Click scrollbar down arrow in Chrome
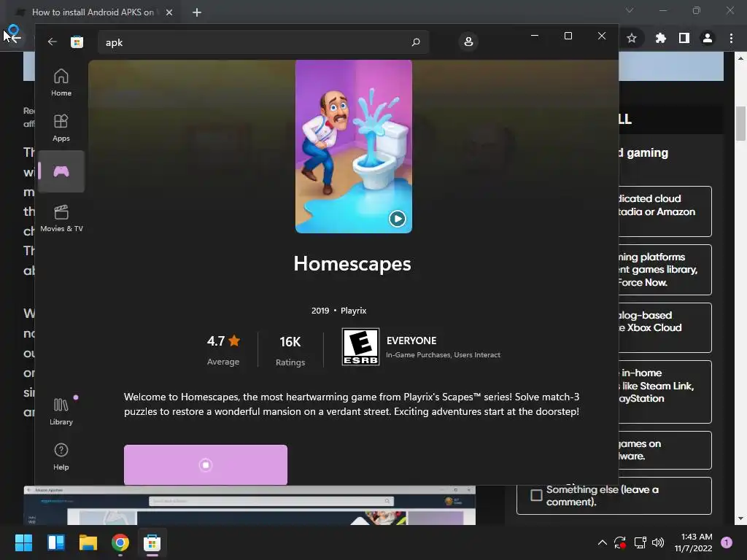Image resolution: width=747 pixels, height=560 pixels. click(x=740, y=518)
